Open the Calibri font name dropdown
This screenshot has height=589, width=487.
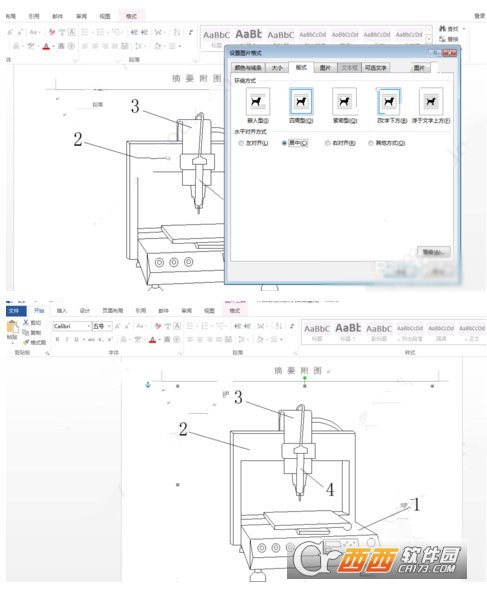pos(89,326)
